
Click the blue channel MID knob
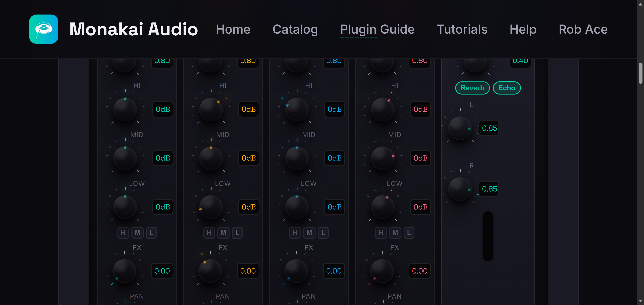coord(297,158)
